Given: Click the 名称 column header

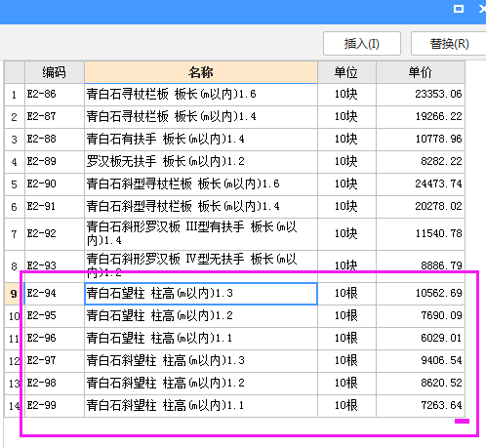Looking at the screenshot, I should pos(201,72).
